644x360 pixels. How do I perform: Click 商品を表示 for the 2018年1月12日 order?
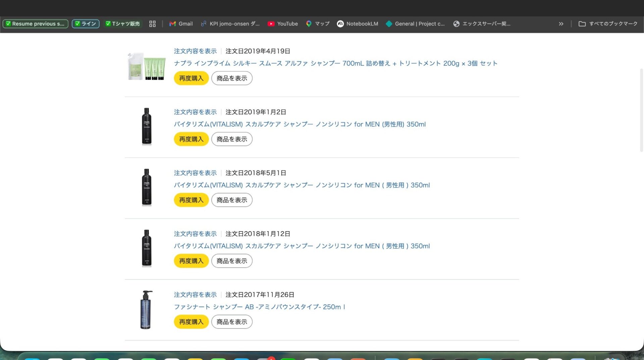click(x=232, y=261)
